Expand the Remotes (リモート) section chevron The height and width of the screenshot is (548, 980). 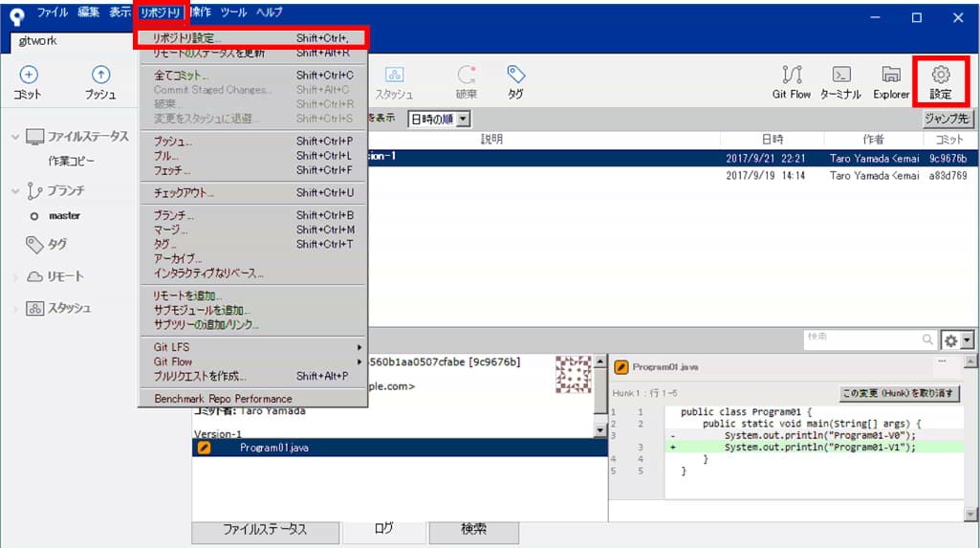click(15, 276)
